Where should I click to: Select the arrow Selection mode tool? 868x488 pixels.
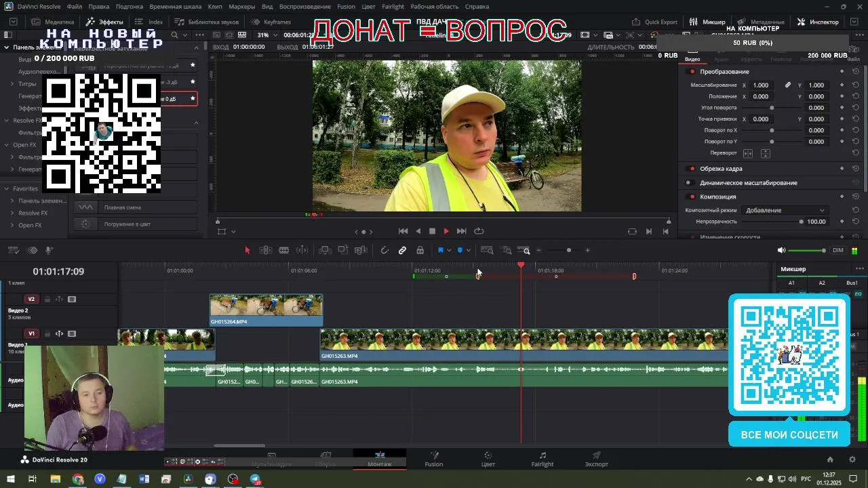248,251
